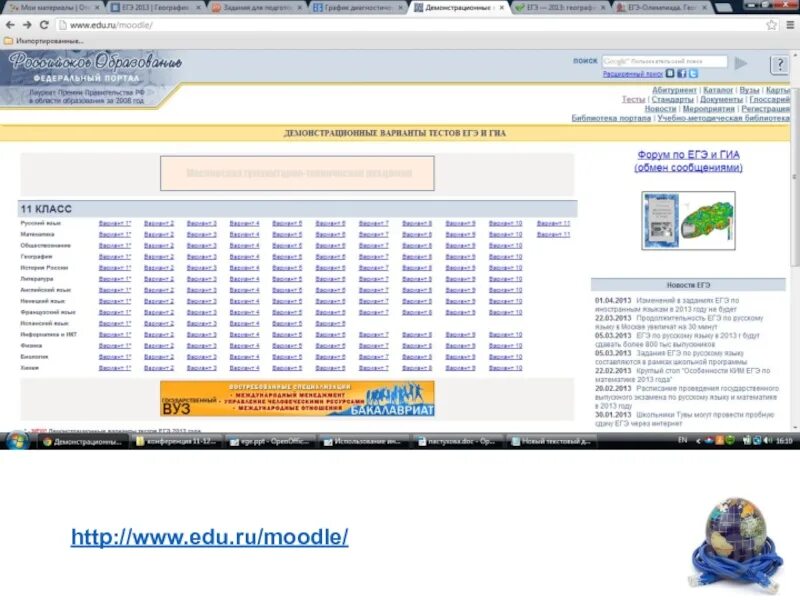The image size is (800, 600).
Task: Switch to the 'ЕГЭ — 2013: география' tab
Action: coord(560,8)
